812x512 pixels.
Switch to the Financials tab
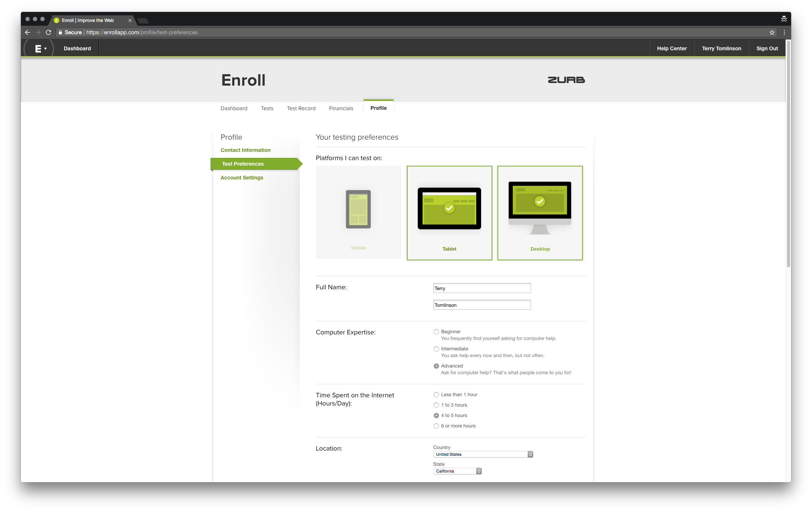(x=341, y=108)
